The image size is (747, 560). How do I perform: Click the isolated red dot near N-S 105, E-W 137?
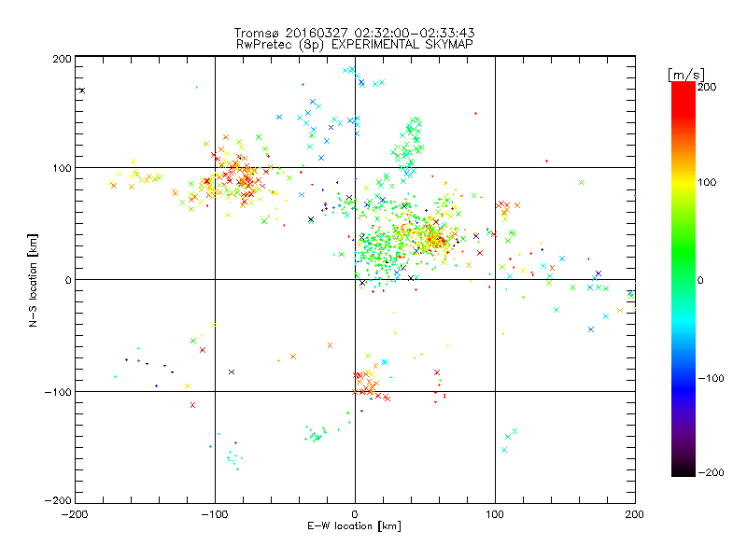point(546,161)
